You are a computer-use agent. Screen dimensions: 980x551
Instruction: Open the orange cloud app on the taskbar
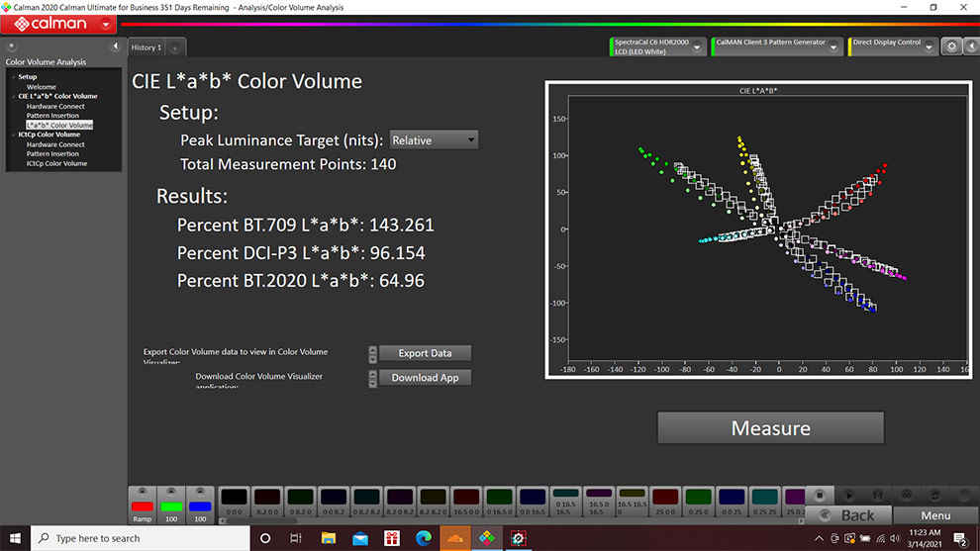[x=455, y=538]
